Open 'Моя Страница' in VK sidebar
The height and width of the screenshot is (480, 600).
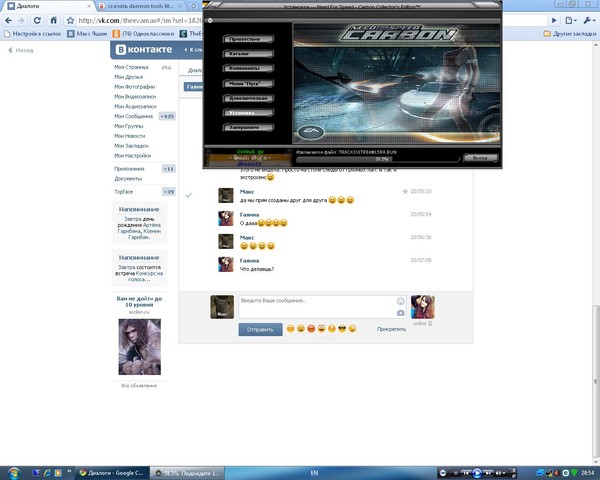pyautogui.click(x=131, y=67)
